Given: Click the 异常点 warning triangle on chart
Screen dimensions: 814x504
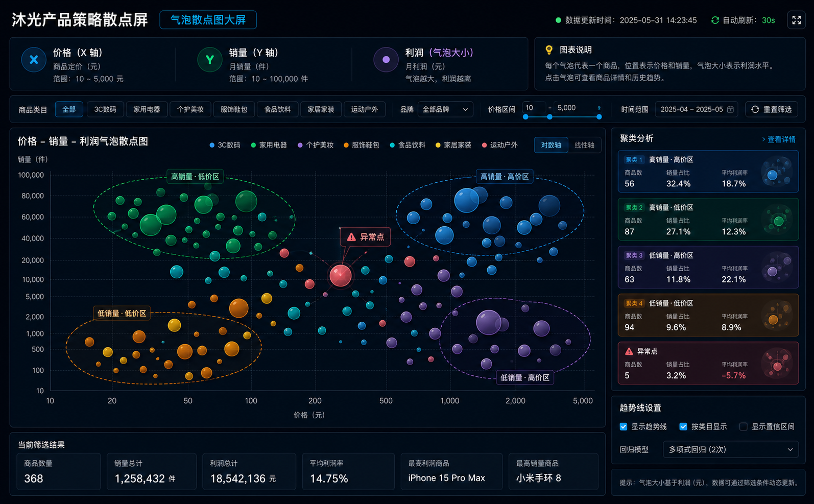Looking at the screenshot, I should [x=351, y=237].
